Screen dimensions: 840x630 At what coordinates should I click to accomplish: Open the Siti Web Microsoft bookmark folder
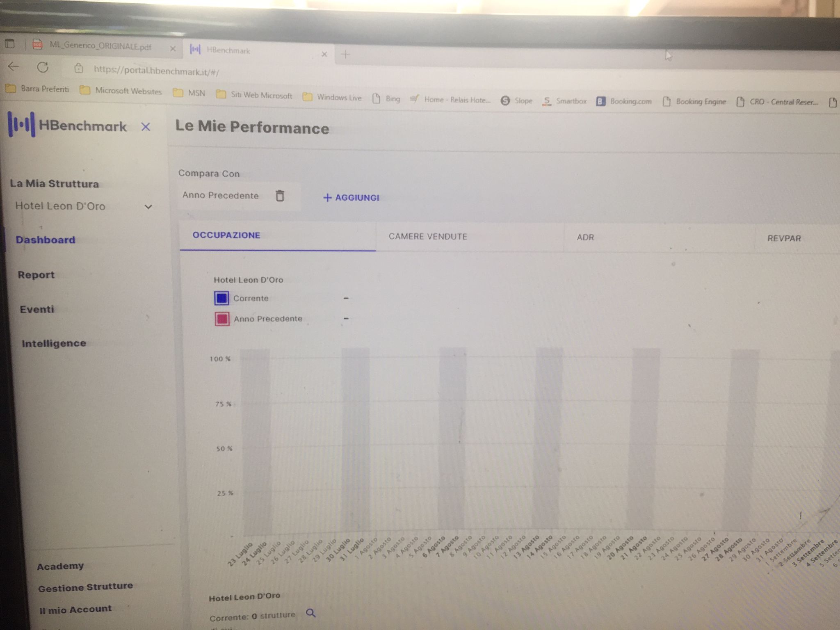click(x=254, y=95)
